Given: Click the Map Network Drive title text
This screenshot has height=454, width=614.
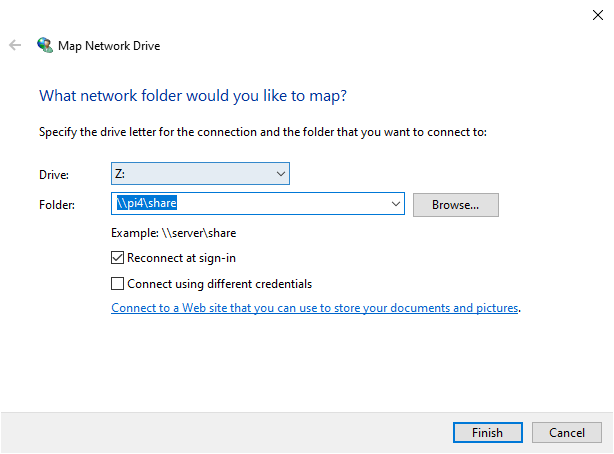Looking at the screenshot, I should [110, 45].
